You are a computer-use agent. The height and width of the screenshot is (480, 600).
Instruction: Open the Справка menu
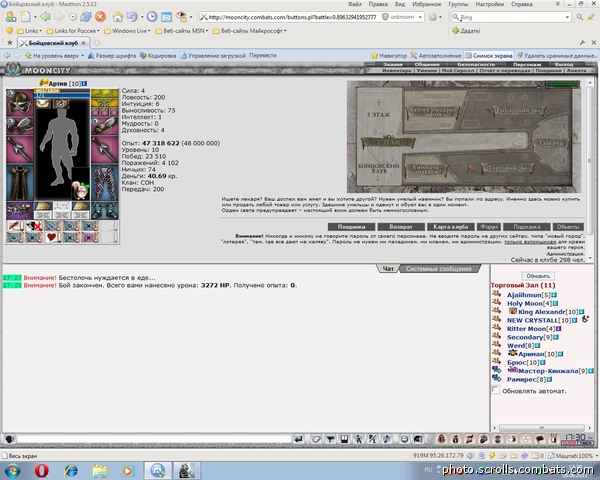pos(522,4)
